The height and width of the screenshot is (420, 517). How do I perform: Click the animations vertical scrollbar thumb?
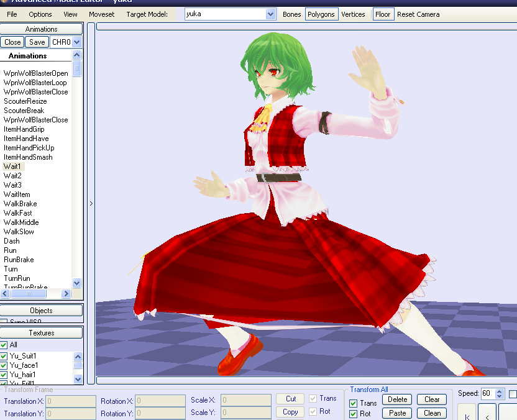(x=77, y=68)
